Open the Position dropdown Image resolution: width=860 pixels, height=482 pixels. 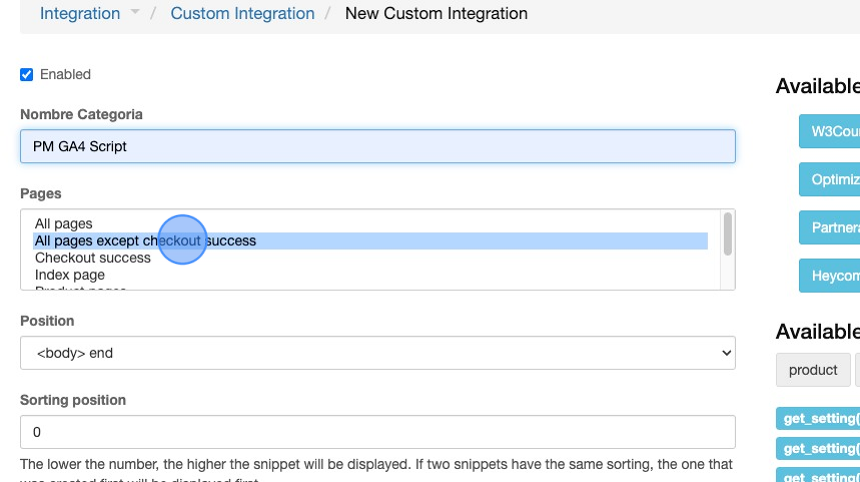pos(377,353)
